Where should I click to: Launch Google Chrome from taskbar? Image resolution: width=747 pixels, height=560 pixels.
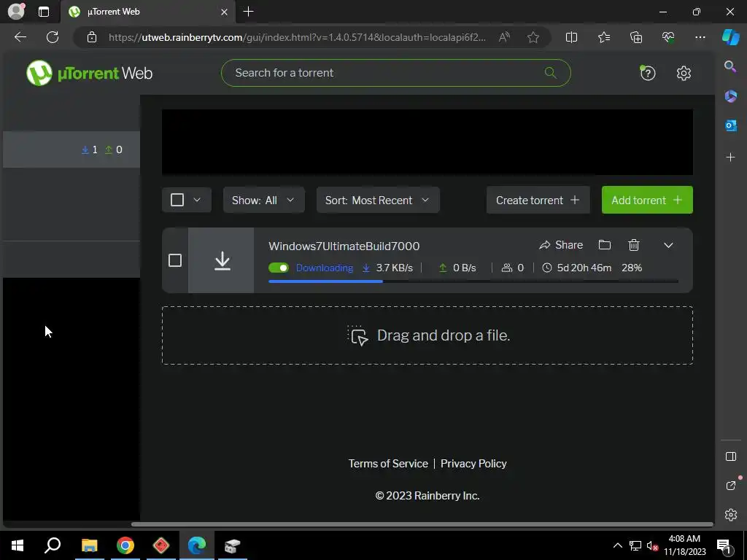click(x=125, y=545)
